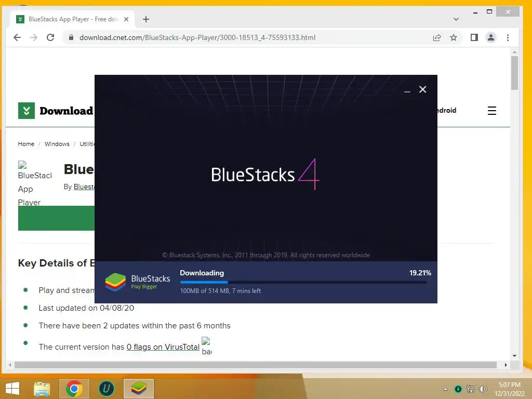
Task: Click the scroll up arrow on the page
Action: coord(514,52)
